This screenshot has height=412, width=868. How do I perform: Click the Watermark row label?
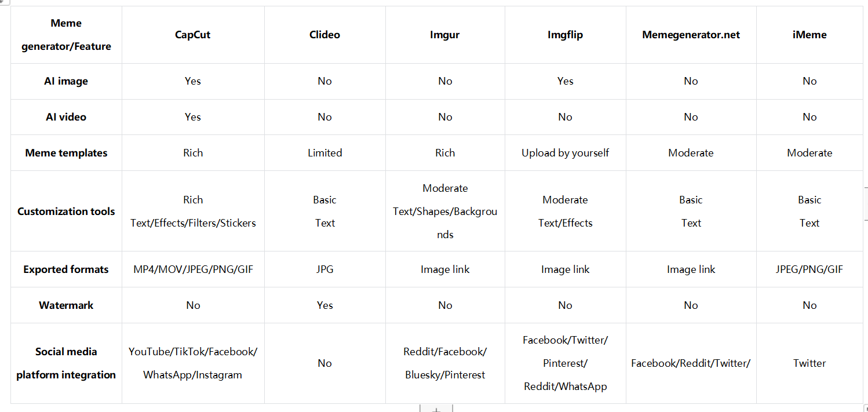pos(66,305)
